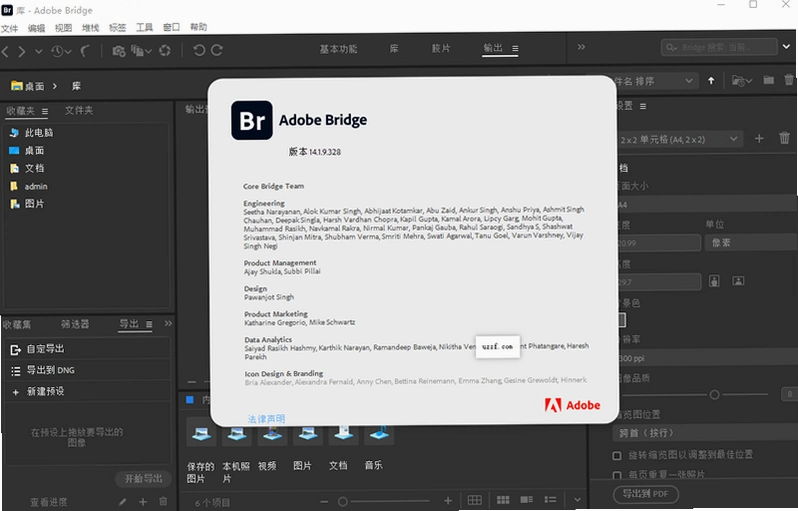Go forward with the right arrow
The width and height of the screenshot is (798, 511).
coord(21,51)
